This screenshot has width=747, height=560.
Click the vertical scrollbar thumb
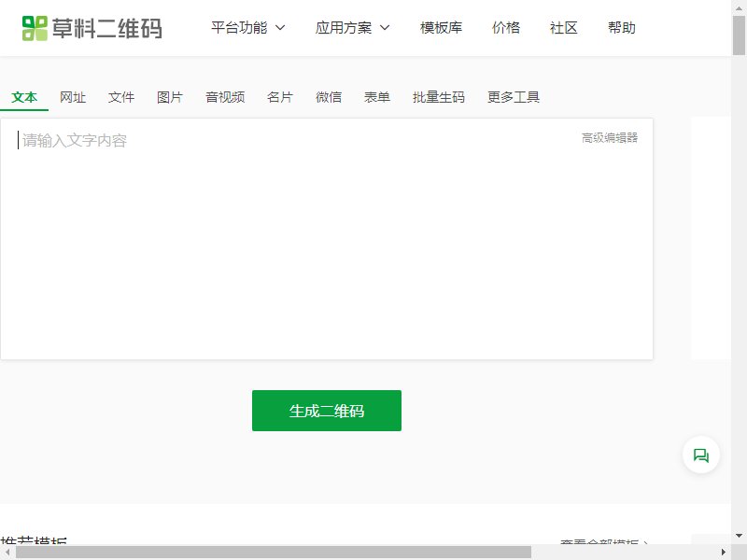click(x=739, y=35)
